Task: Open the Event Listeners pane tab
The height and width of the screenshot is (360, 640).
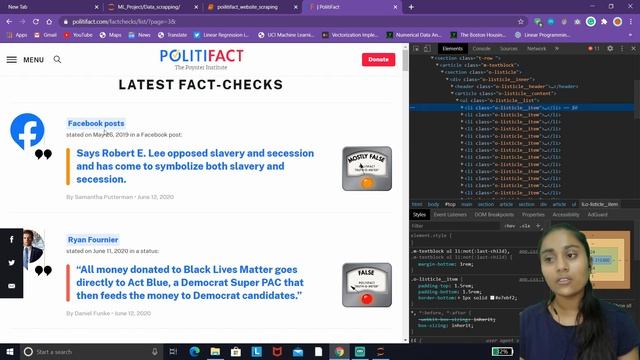Action: pyautogui.click(x=450, y=215)
